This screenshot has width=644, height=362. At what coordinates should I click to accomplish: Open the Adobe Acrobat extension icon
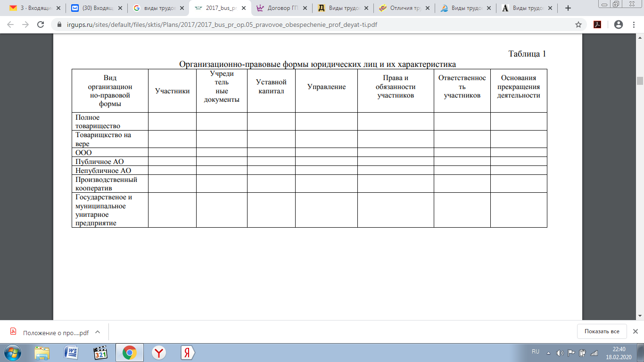597,25
